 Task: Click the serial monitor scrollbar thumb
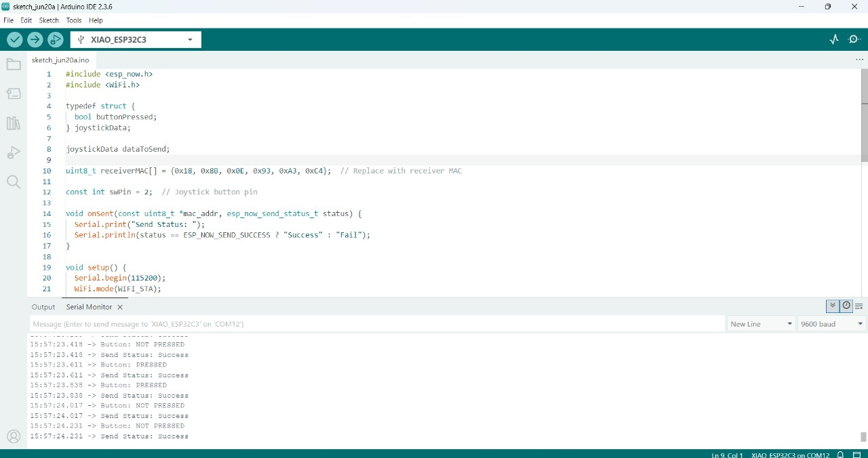[863, 437]
